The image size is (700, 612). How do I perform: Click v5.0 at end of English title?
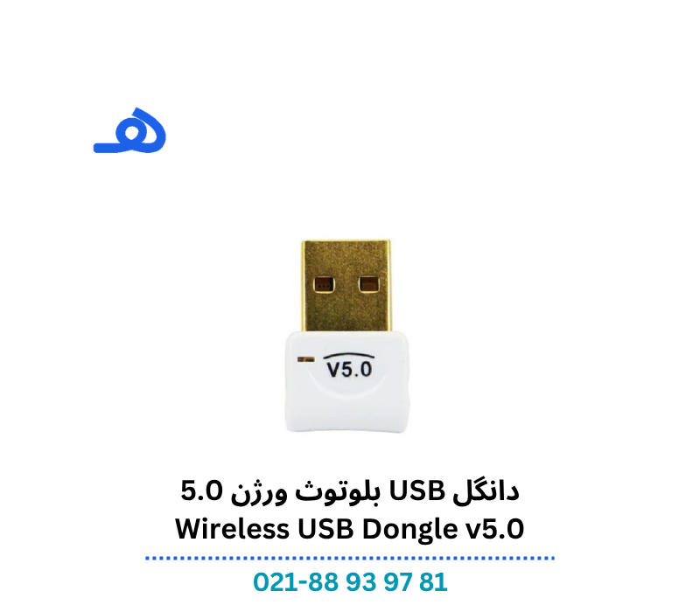(x=494, y=529)
